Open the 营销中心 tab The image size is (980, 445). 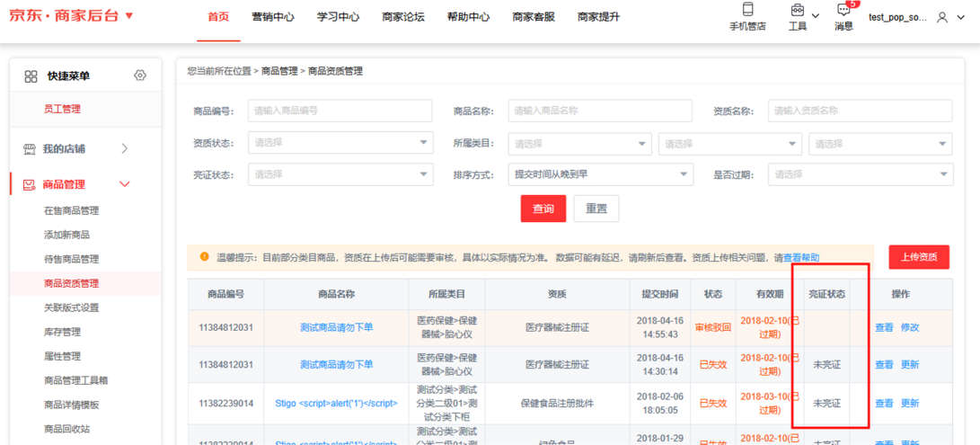coord(273,17)
